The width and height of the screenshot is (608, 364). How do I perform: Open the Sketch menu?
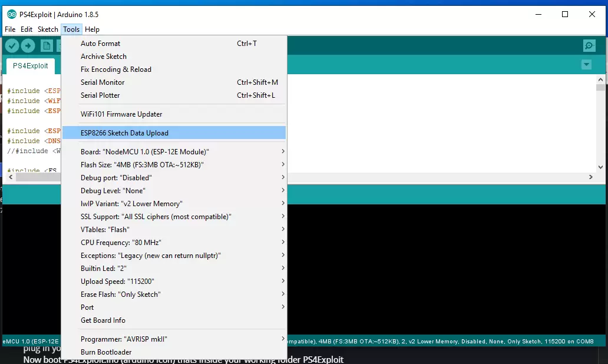click(x=48, y=29)
